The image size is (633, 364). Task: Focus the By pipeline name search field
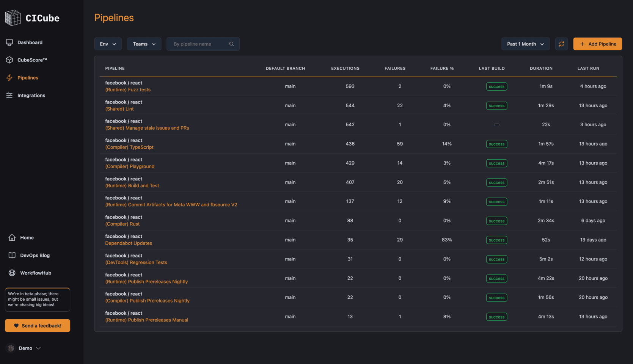203,44
